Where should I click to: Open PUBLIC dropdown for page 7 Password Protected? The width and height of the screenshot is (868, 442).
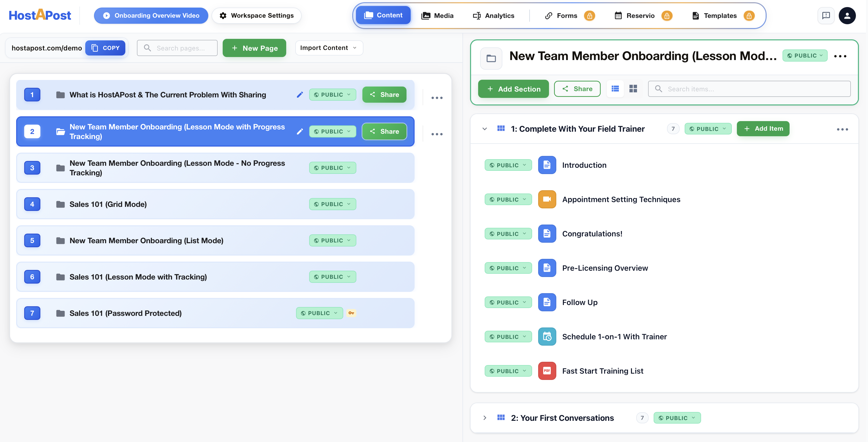320,313
